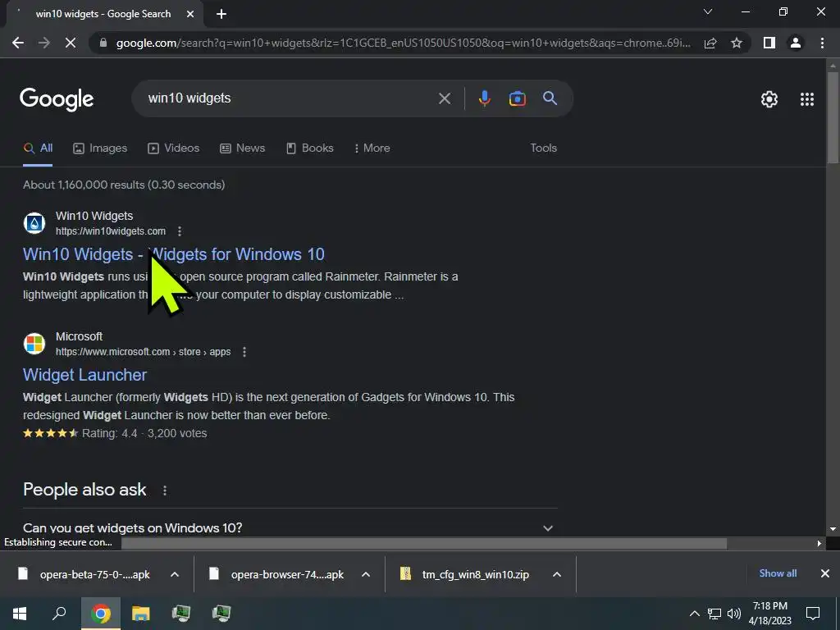The image size is (840, 630).
Task: Expand options for opera-beta apk download
Action: pyautogui.click(x=175, y=575)
